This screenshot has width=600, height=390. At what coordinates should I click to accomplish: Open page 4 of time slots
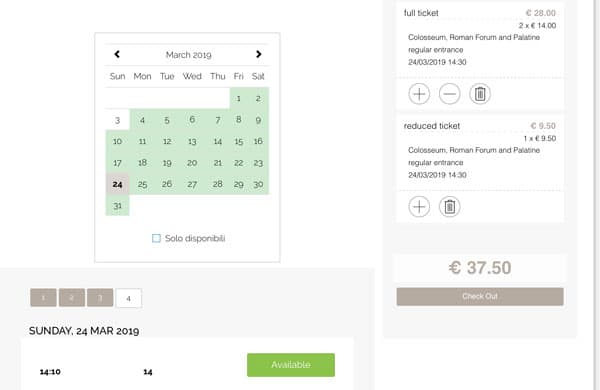129,298
